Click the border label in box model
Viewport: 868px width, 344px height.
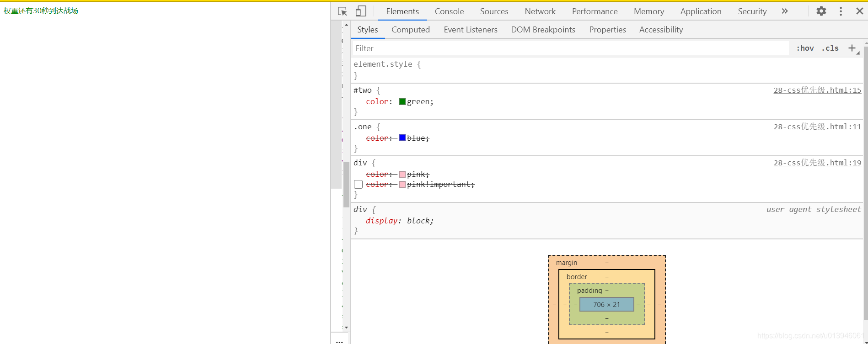[x=577, y=277]
